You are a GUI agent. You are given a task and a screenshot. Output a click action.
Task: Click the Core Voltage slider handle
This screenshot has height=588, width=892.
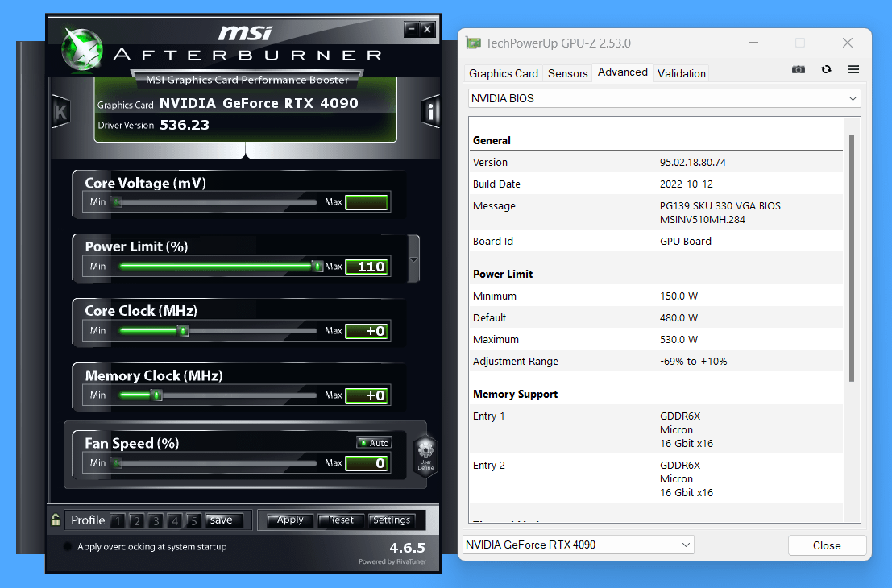coord(116,202)
